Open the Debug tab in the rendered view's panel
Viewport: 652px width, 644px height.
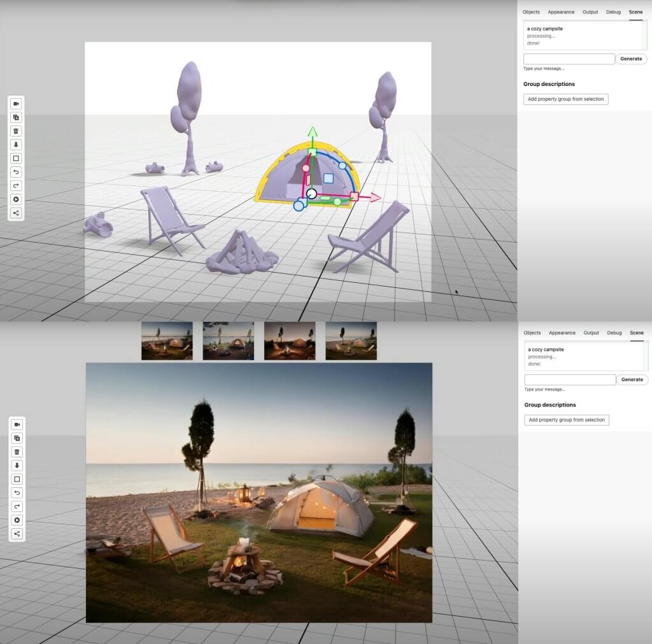click(614, 333)
